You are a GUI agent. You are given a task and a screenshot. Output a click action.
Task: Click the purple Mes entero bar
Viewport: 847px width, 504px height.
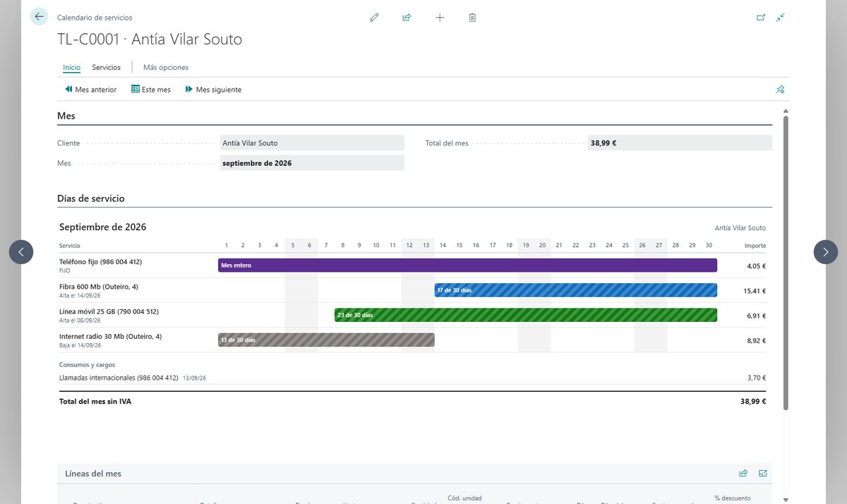[x=467, y=265]
